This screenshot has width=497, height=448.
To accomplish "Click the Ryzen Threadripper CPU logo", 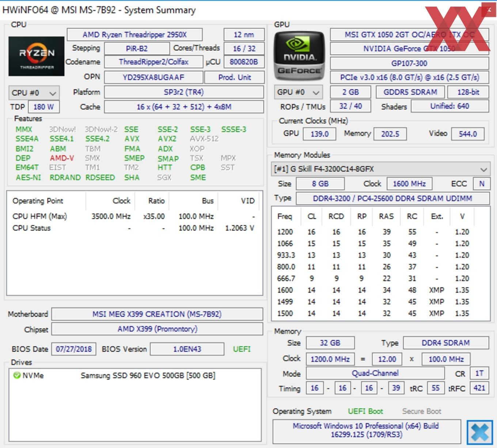I will tap(37, 56).
